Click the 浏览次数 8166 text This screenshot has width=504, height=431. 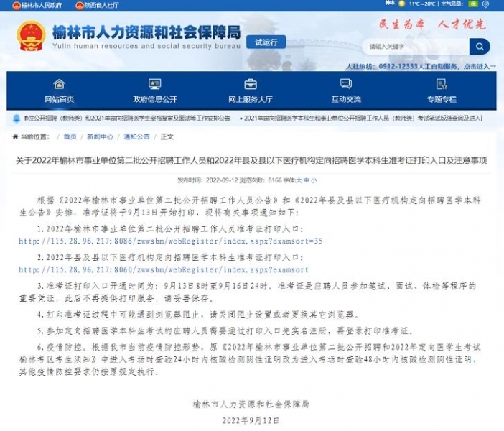[x=260, y=180]
